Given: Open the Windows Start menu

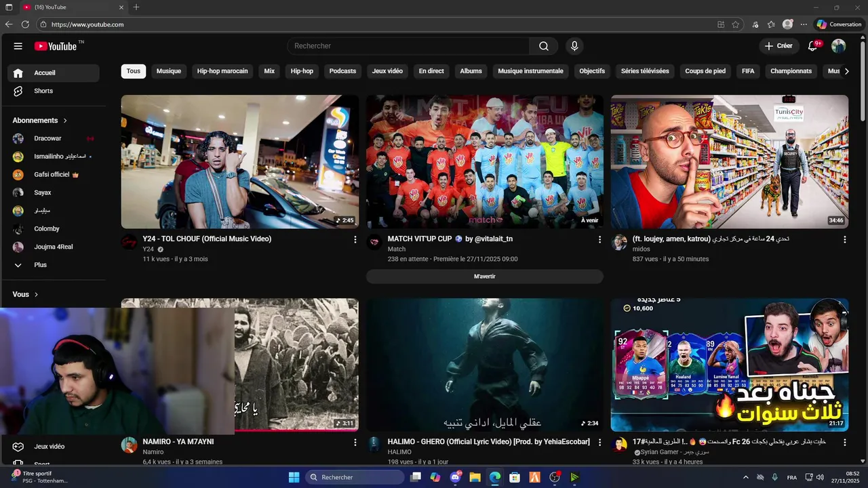Looking at the screenshot, I should 294,477.
